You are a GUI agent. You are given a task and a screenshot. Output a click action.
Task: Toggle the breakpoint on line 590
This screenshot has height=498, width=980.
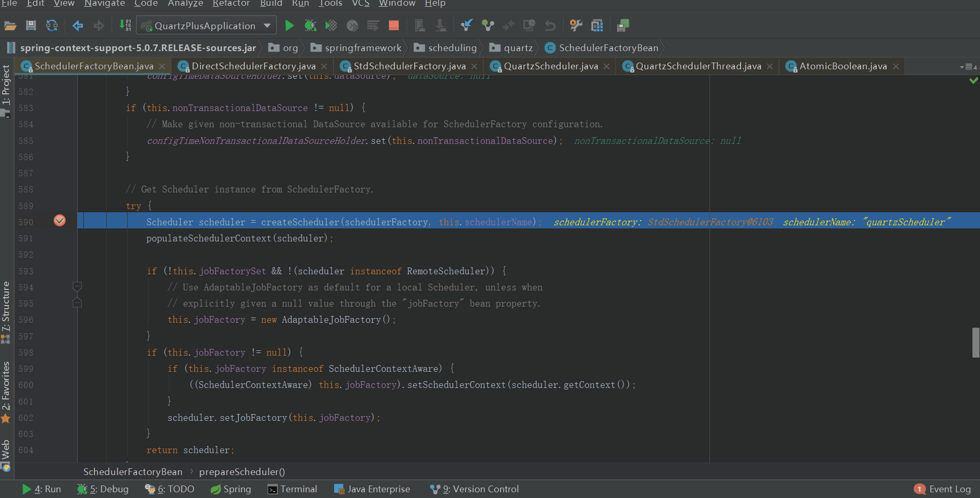coord(60,221)
